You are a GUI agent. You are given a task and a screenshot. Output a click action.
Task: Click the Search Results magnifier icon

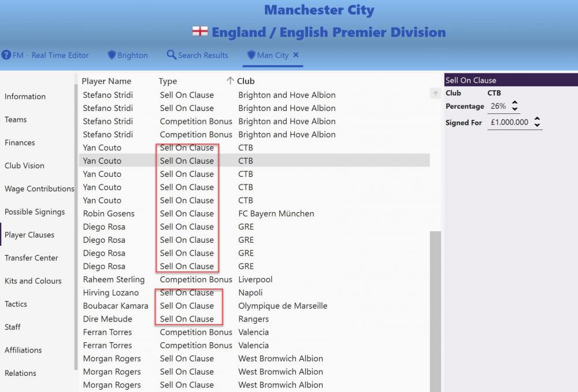172,54
